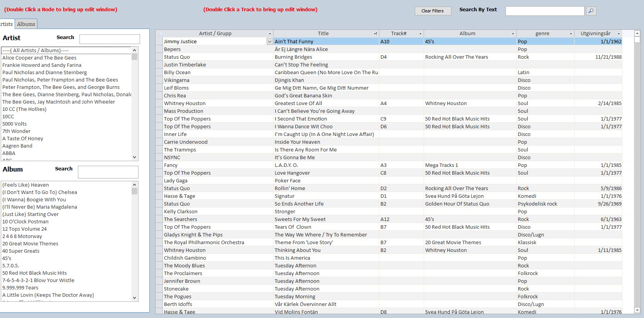Click the magnifier search button
The width and height of the screenshot is (644, 318).
591,11
